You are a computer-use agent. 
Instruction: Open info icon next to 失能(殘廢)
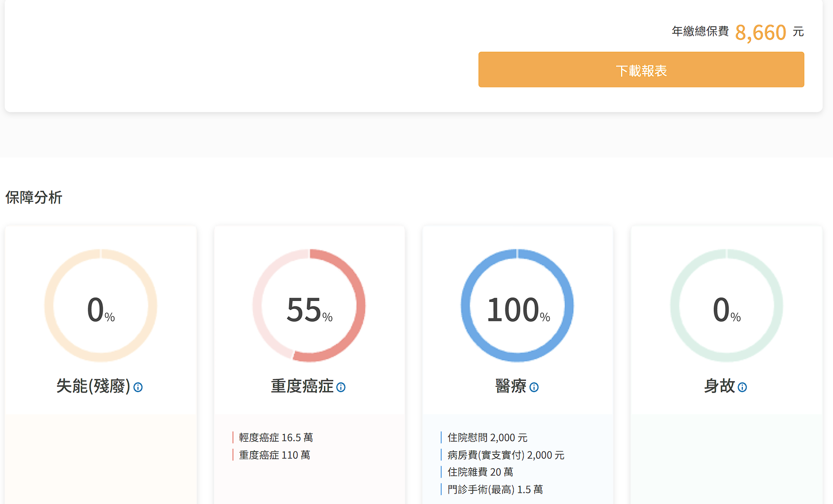click(138, 387)
